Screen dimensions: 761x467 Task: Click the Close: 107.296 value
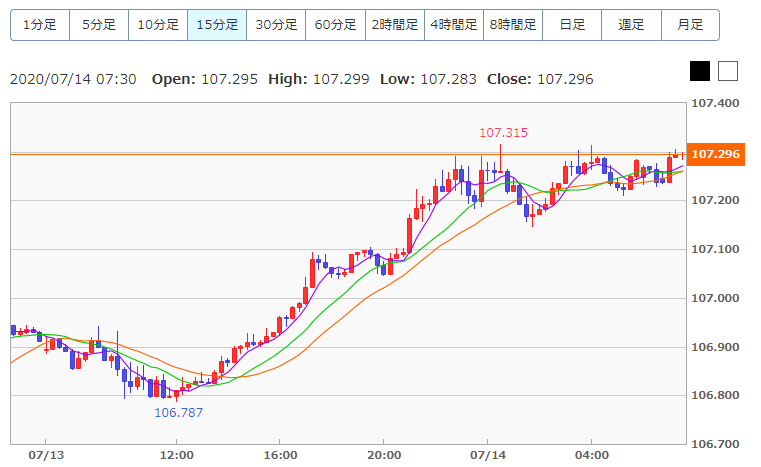click(x=540, y=79)
